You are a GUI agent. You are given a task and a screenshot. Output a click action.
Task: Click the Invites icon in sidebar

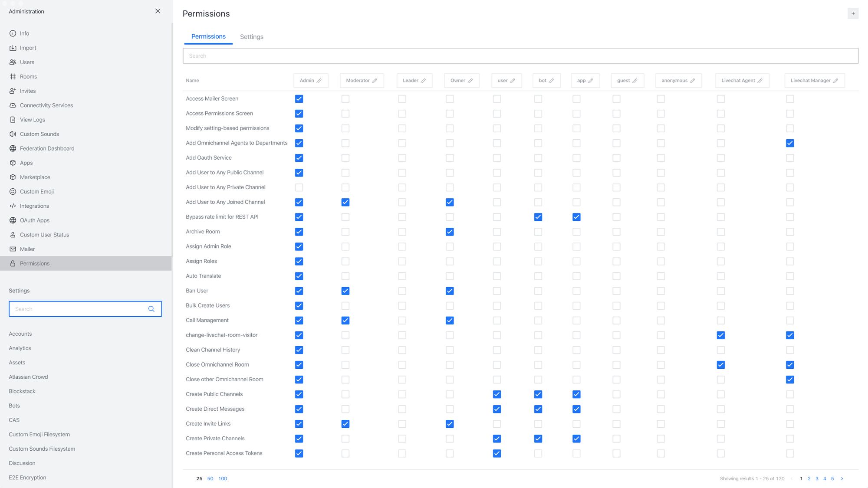click(x=13, y=91)
